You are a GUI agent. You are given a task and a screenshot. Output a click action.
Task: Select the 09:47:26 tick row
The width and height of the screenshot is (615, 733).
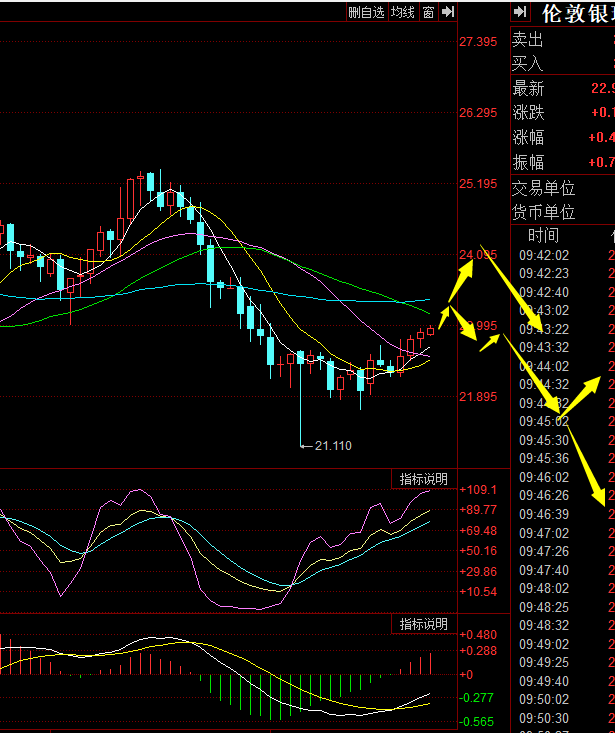tap(566, 551)
